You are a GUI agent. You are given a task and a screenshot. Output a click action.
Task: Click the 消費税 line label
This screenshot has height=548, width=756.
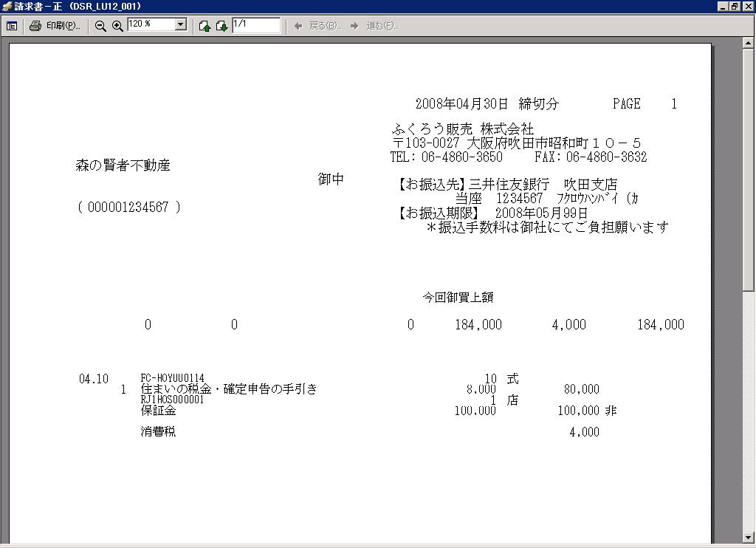[158, 432]
